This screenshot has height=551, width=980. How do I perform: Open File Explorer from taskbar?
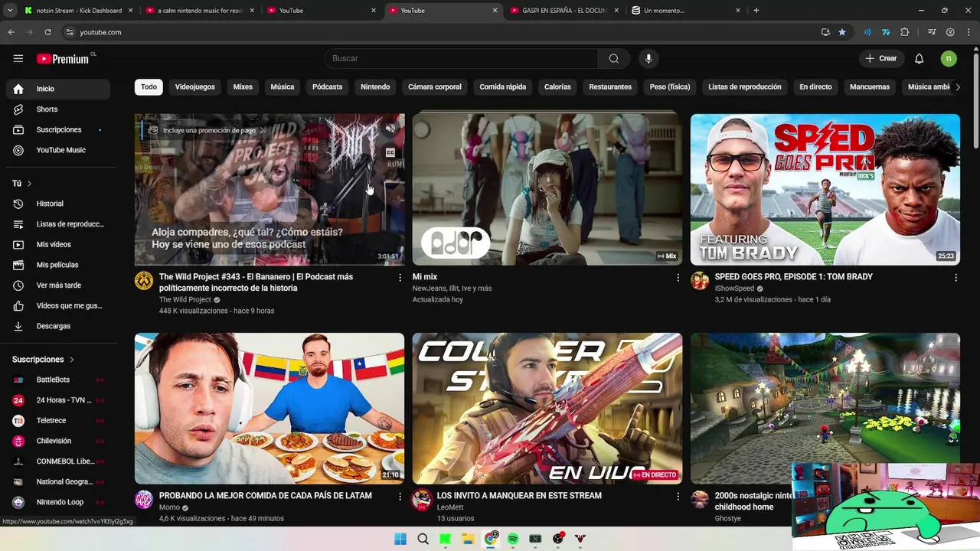468,539
